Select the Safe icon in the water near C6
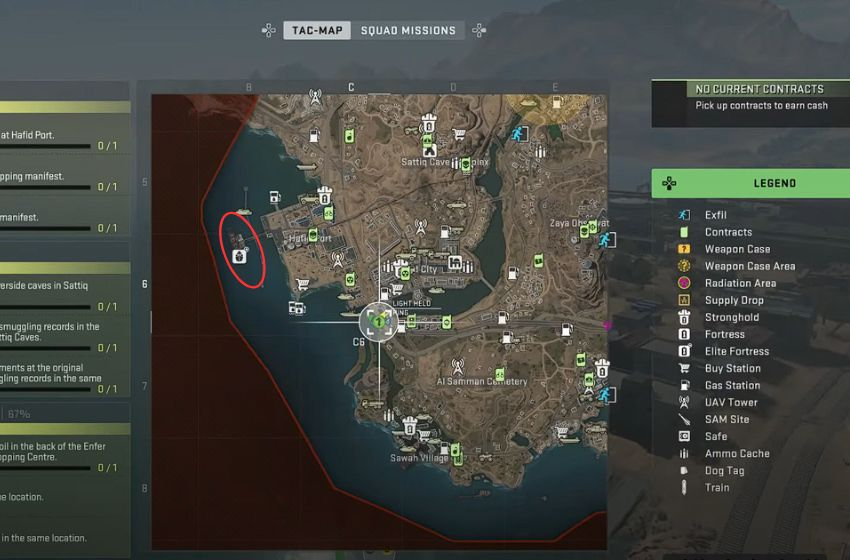This screenshot has width=850, height=560. pyautogui.click(x=297, y=308)
